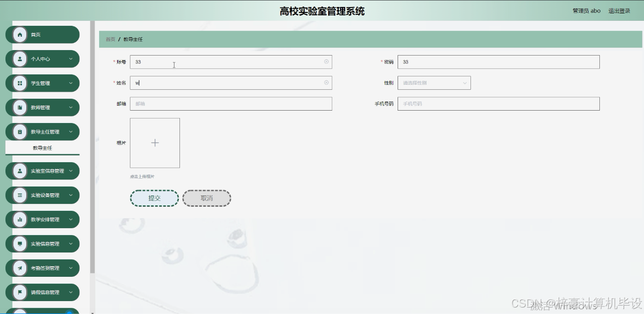Open 教师管理 via its book icon

(19, 107)
